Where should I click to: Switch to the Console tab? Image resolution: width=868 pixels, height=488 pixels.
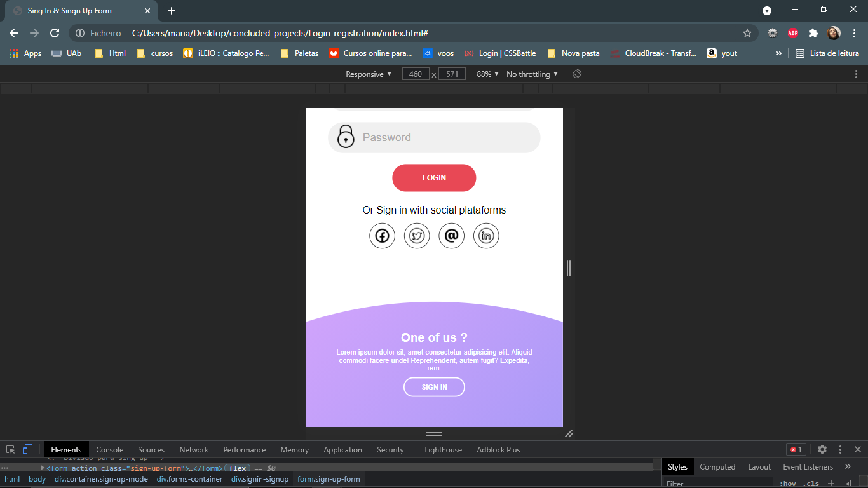point(110,449)
